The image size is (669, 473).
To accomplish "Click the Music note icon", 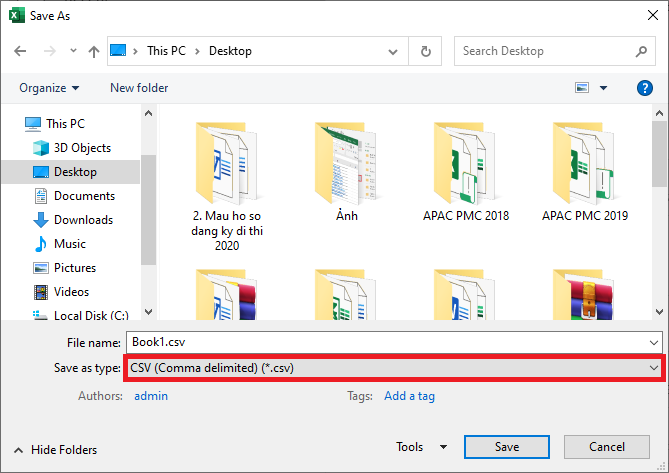I will click(41, 244).
